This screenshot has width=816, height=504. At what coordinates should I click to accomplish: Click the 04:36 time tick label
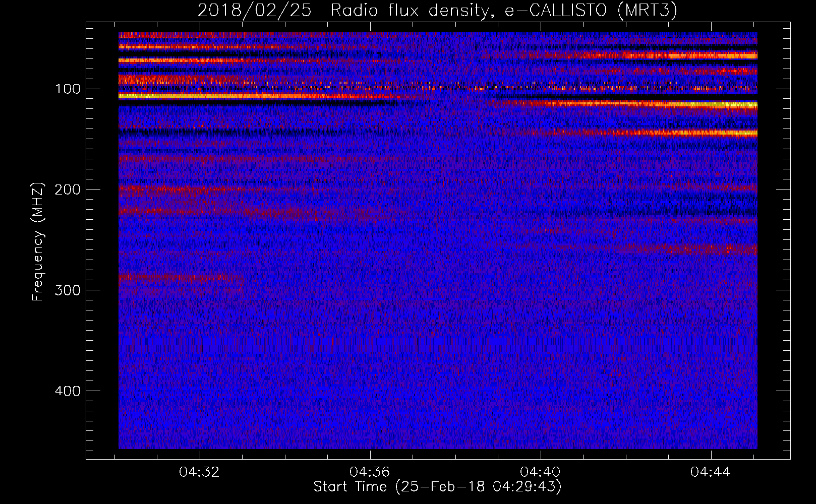tap(370, 472)
